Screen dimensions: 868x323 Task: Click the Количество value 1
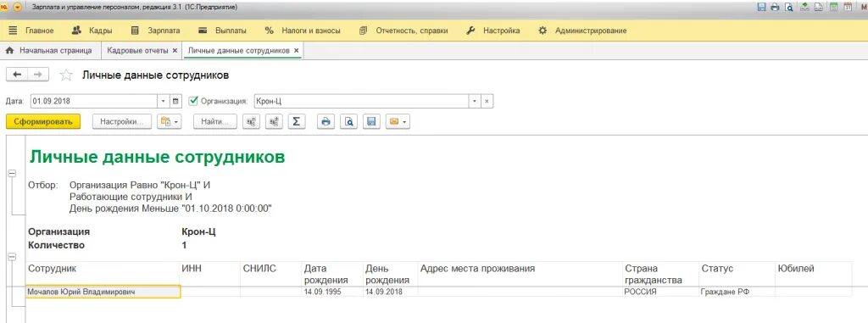coord(184,245)
